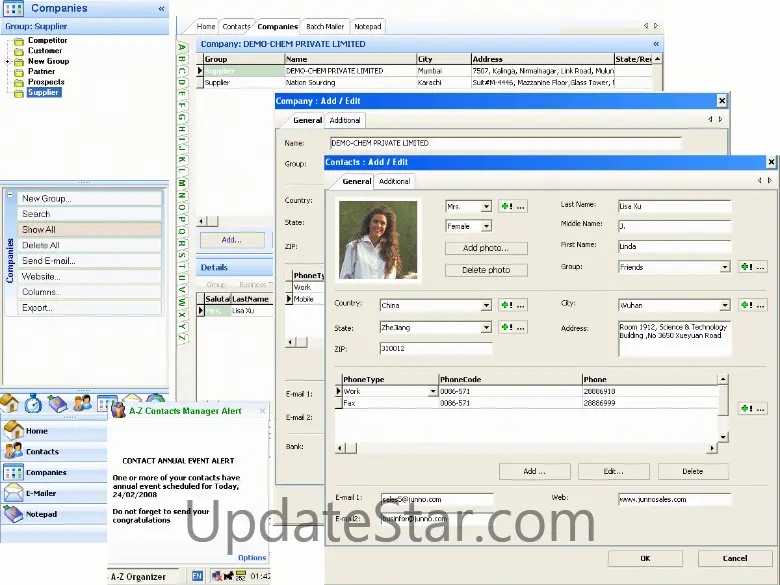Jump to letter Z in alphabet index
Viewport: 780px width, 585px height.
[182, 338]
